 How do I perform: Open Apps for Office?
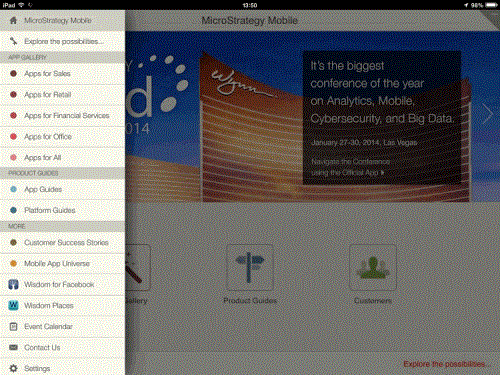(63, 137)
